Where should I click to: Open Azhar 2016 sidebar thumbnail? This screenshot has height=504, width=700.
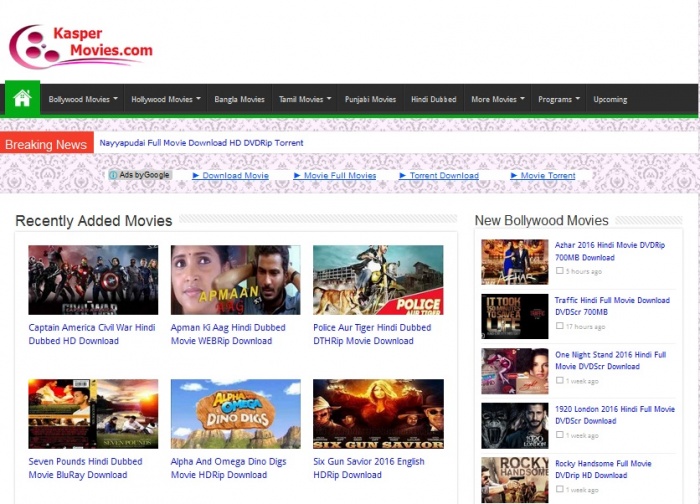(515, 262)
